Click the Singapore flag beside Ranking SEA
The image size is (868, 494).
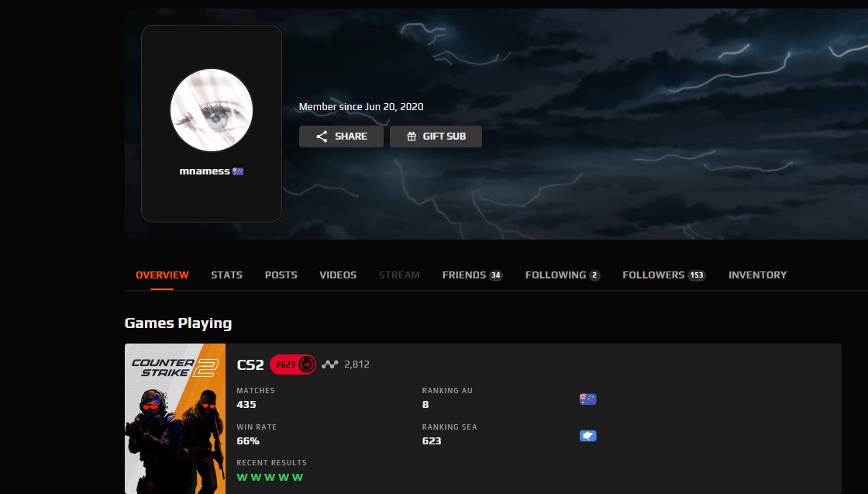coord(587,435)
